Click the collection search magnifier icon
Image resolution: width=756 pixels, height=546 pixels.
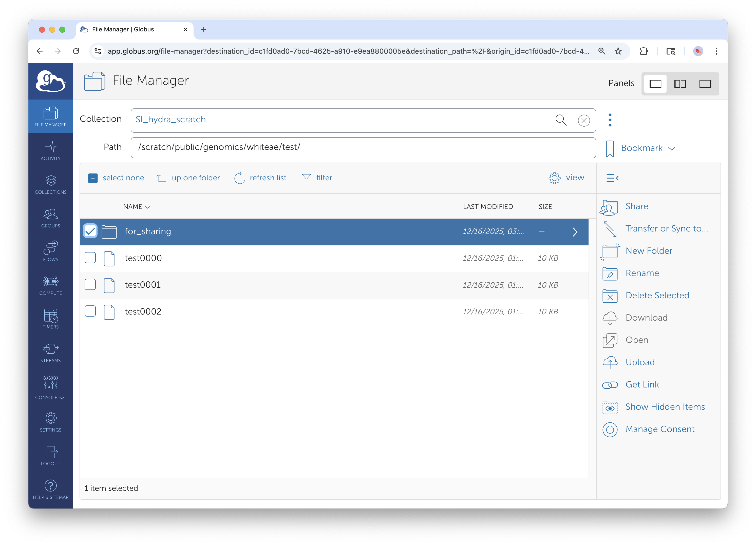(561, 120)
